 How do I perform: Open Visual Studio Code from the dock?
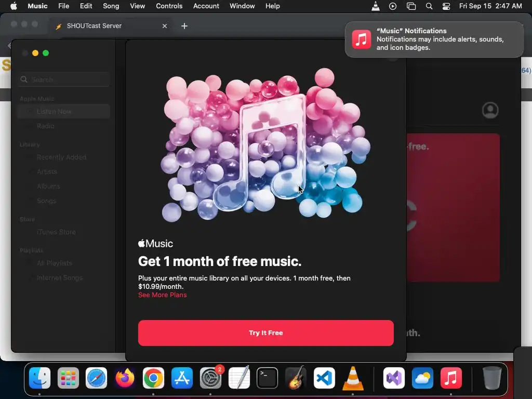coord(324,378)
